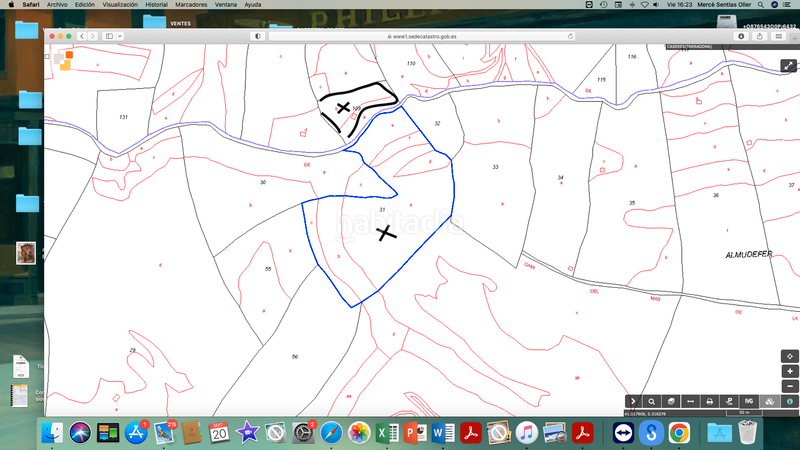Open the Marcadores menu

[x=192, y=4]
